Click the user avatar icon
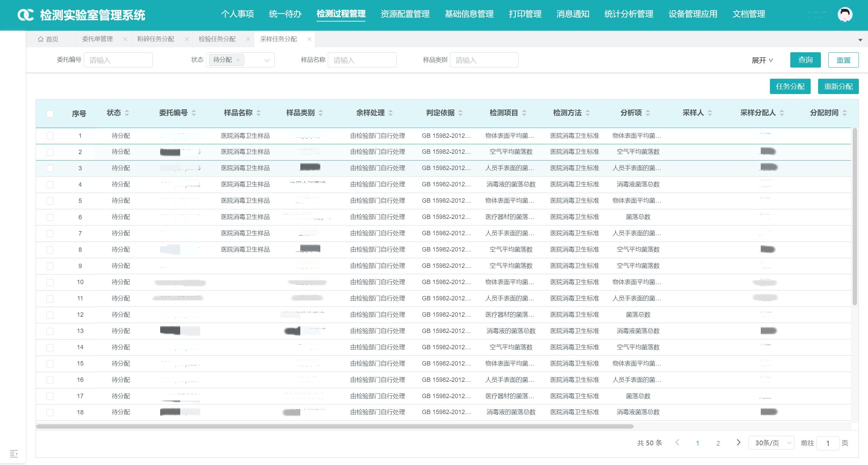Viewport: 868px width, 465px height. point(844,14)
